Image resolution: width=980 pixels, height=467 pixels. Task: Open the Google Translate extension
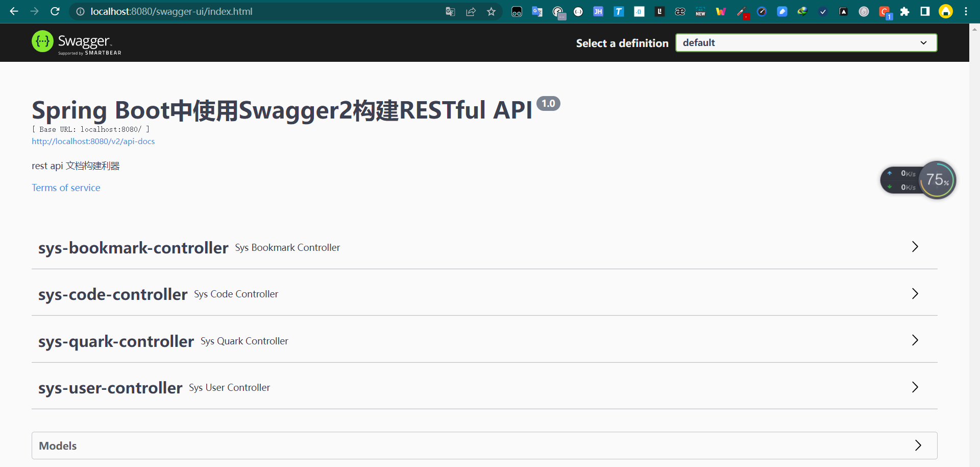pos(536,11)
